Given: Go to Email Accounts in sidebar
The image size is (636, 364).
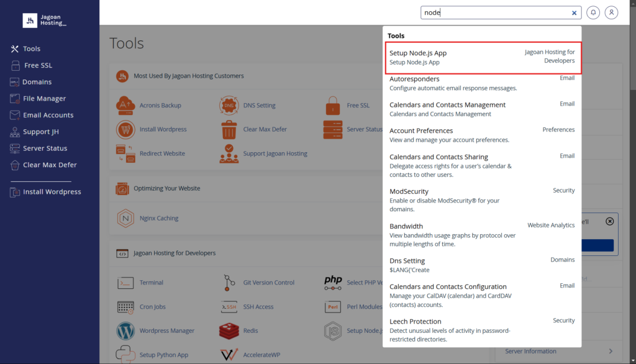Looking at the screenshot, I should click(48, 115).
